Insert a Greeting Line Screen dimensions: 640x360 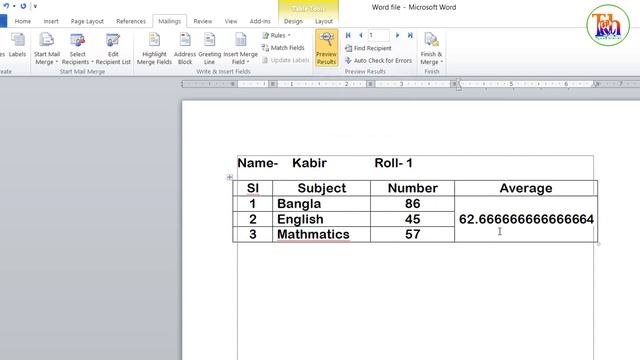point(209,49)
